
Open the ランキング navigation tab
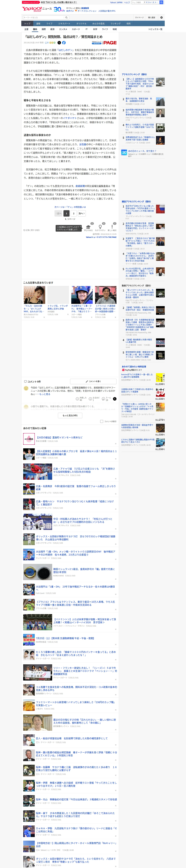click(115, 24)
